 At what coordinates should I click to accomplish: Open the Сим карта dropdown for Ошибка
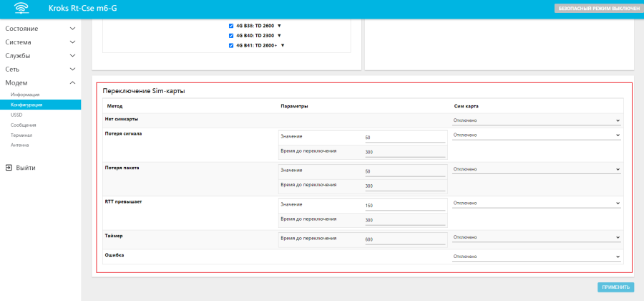point(537,257)
